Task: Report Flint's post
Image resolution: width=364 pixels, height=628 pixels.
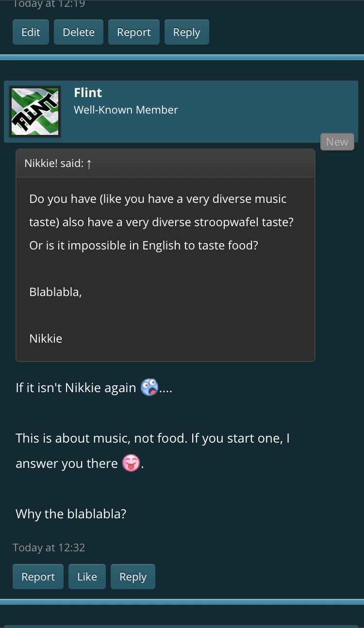Action: click(38, 577)
